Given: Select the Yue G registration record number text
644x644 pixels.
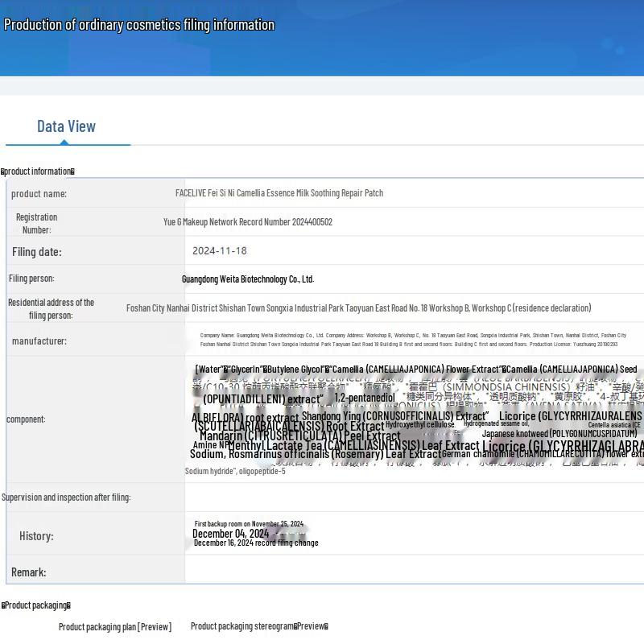Looking at the screenshot, I should click(x=248, y=222).
